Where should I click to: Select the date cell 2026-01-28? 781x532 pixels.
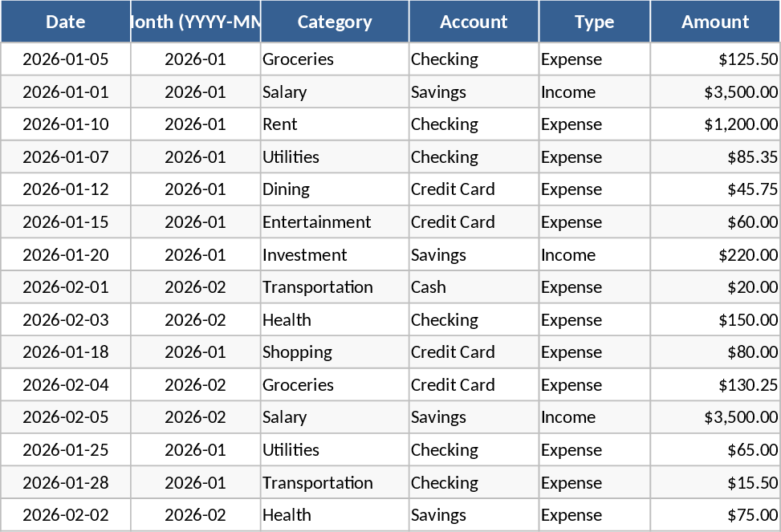(66, 483)
